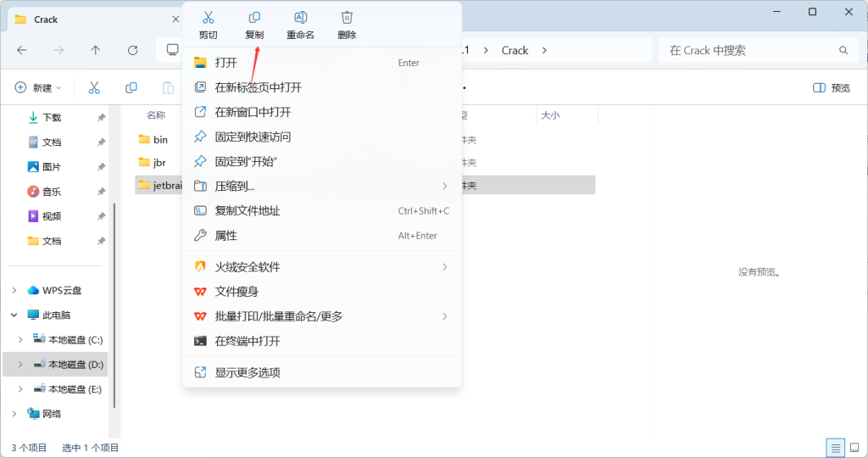Click the toolbar Paste clipboard icon
The width and height of the screenshot is (868, 458).
(168, 87)
